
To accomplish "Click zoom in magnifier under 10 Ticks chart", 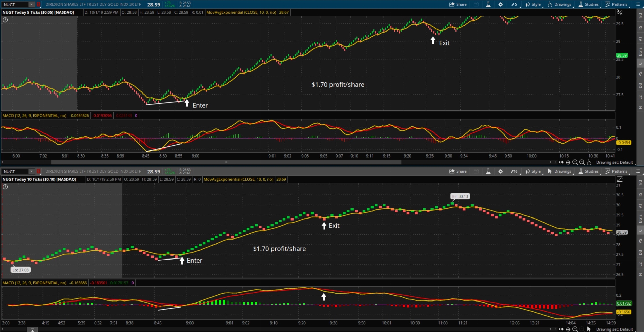I will pos(575,329).
